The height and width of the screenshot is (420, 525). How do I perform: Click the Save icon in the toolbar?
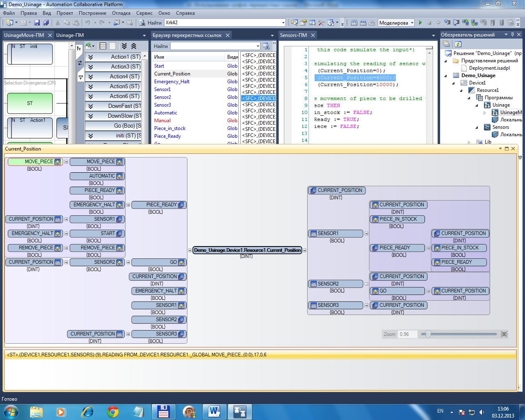pos(37,23)
